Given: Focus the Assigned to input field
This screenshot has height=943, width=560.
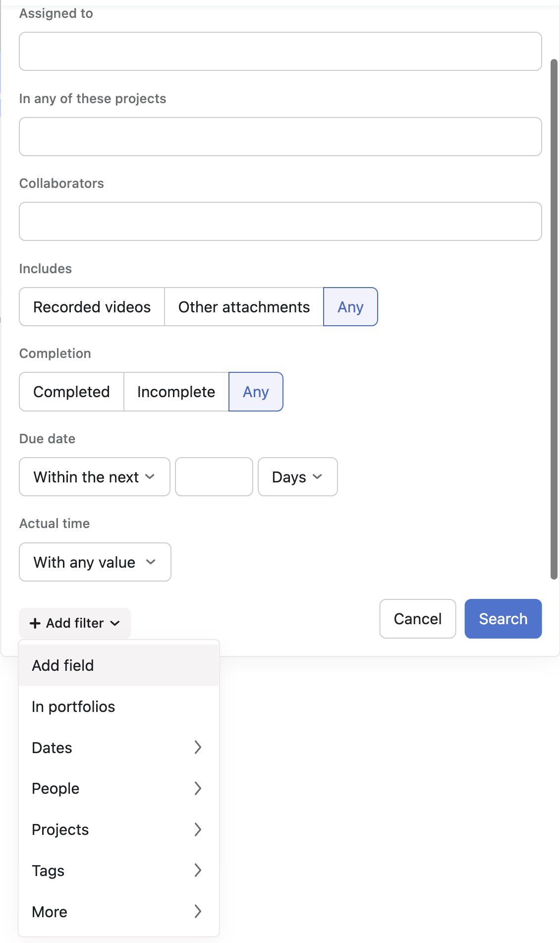Looking at the screenshot, I should [280, 52].
